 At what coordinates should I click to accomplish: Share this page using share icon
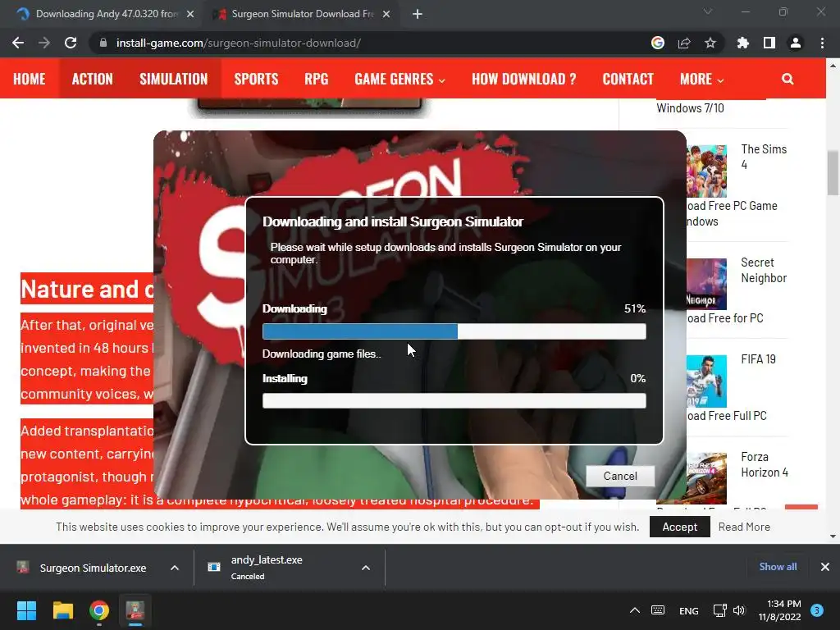(684, 43)
